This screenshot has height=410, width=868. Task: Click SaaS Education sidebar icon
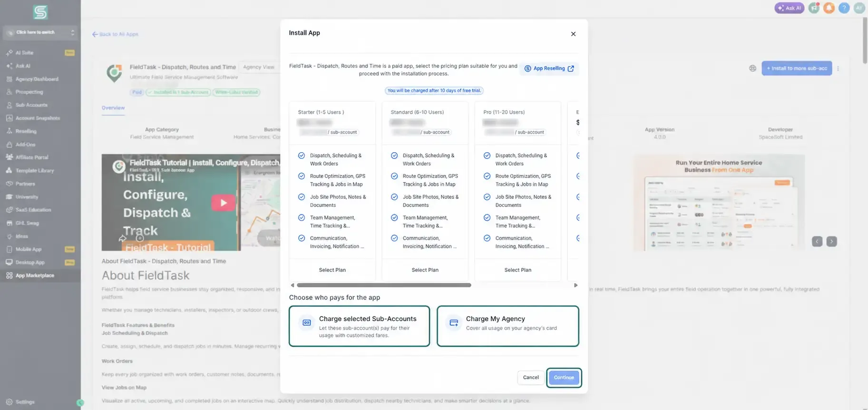click(x=9, y=210)
